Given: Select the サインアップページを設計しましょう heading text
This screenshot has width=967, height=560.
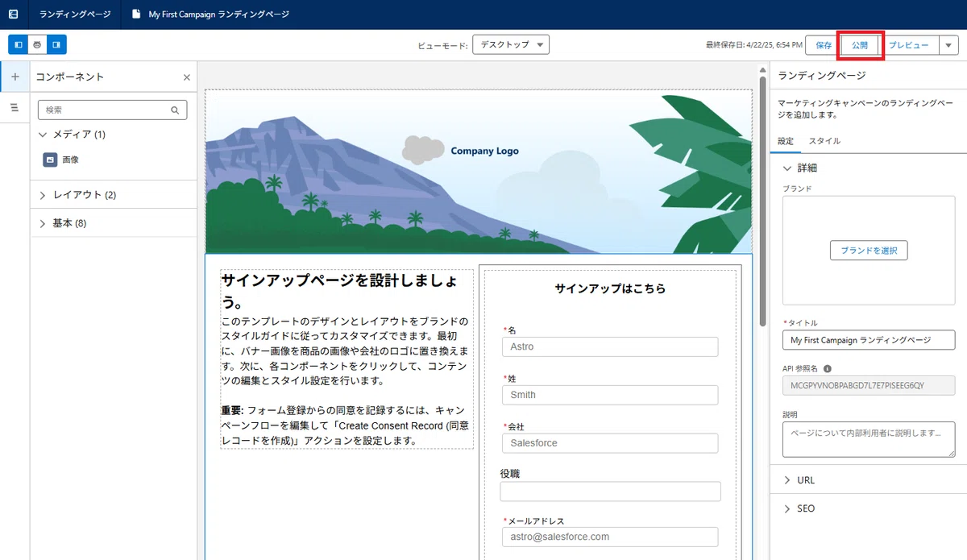Looking at the screenshot, I should pos(341,291).
